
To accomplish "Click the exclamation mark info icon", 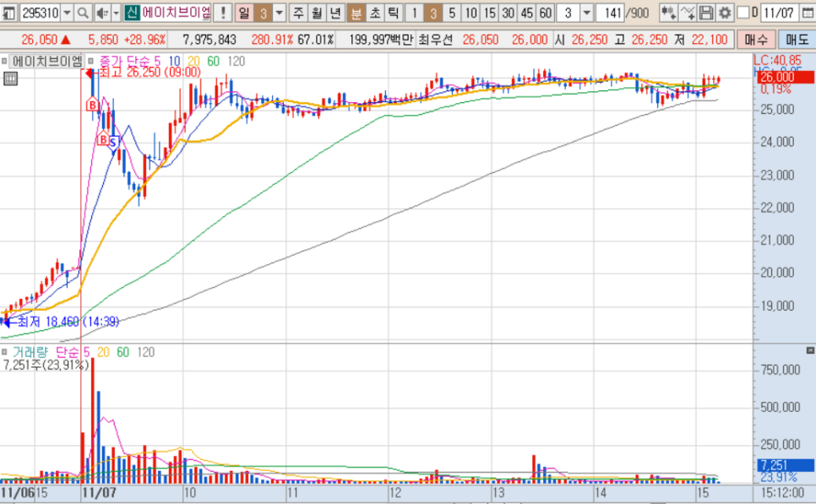I will pyautogui.click(x=223, y=13).
